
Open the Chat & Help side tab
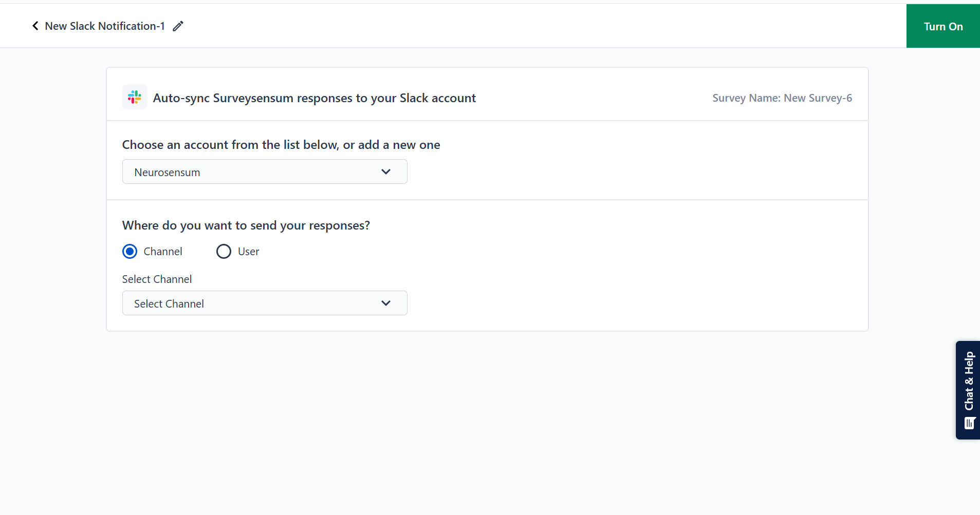coord(969,381)
